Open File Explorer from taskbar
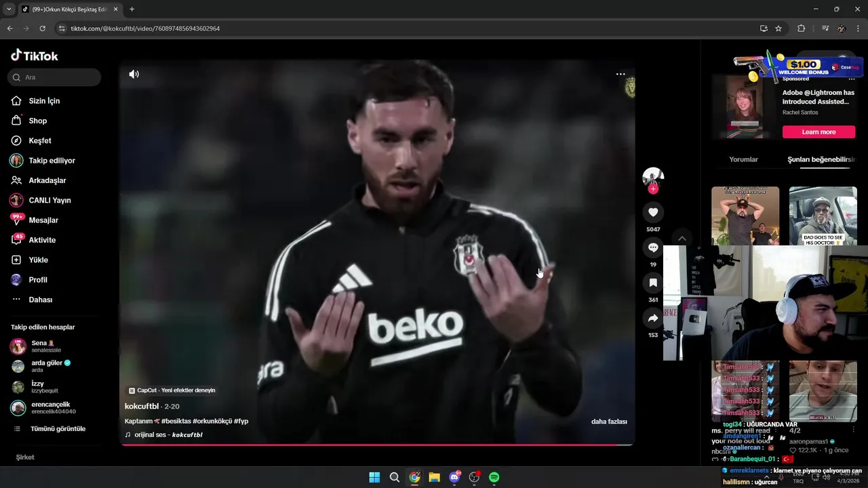868x488 pixels. click(434, 477)
